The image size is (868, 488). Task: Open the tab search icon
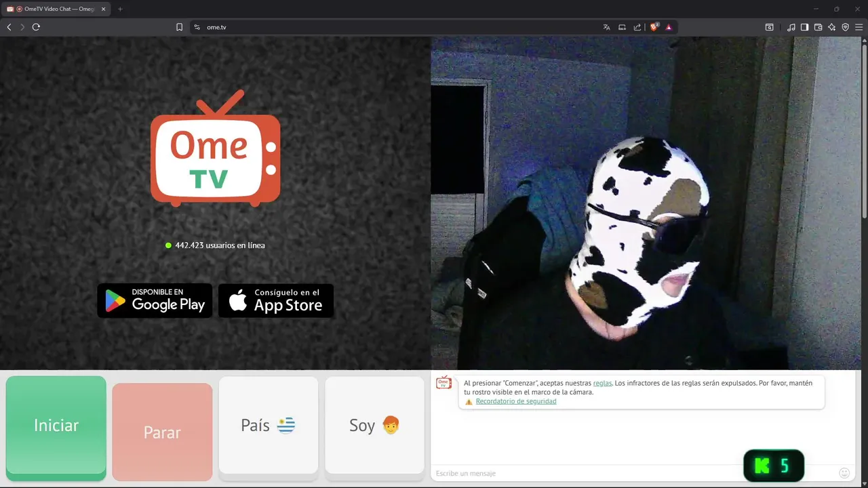pyautogui.click(x=770, y=27)
